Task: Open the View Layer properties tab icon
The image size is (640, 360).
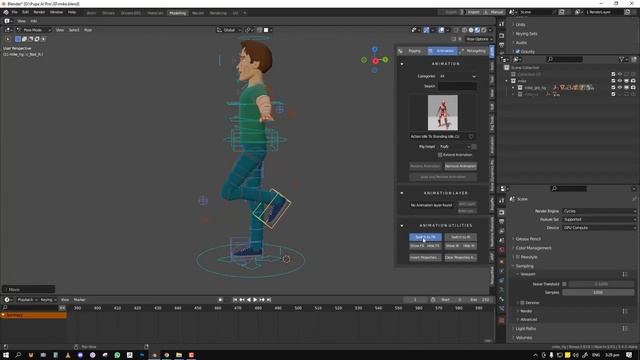Action: coord(502,231)
